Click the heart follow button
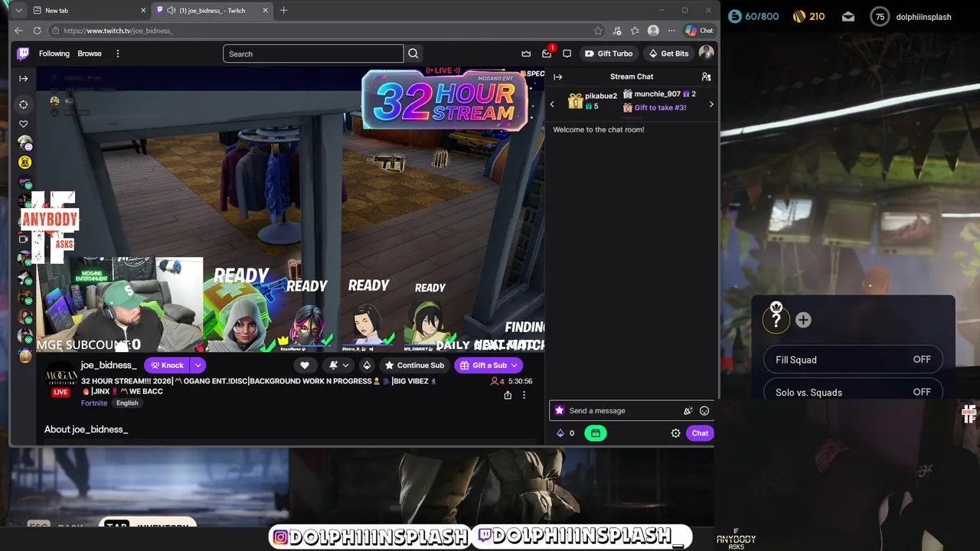Screen dimensions: 980x551 point(305,365)
